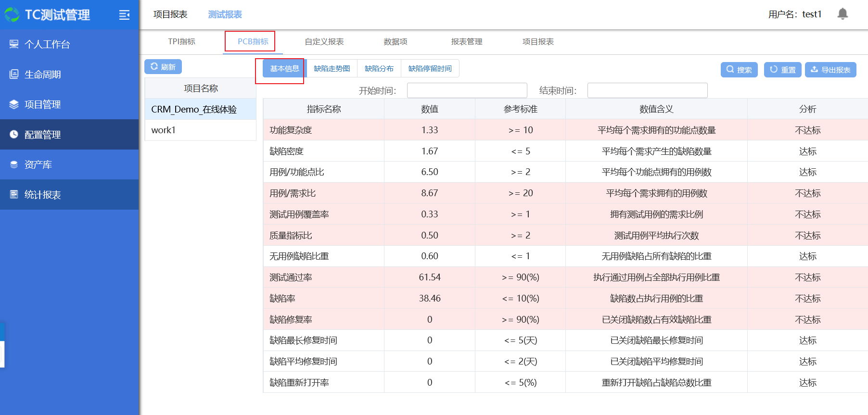Image resolution: width=868 pixels, height=415 pixels.
Task: Open the 自定义报表 tab
Action: click(324, 42)
